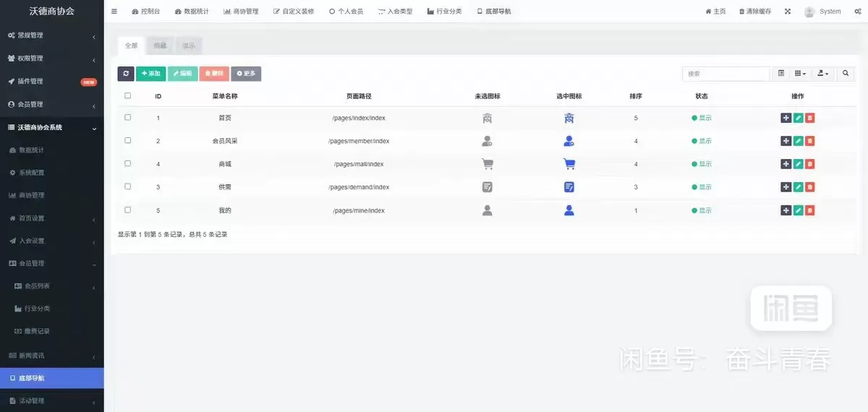Viewport: 868px width, 412px height.
Task: Open the 个人会员 top tab
Action: pos(346,12)
